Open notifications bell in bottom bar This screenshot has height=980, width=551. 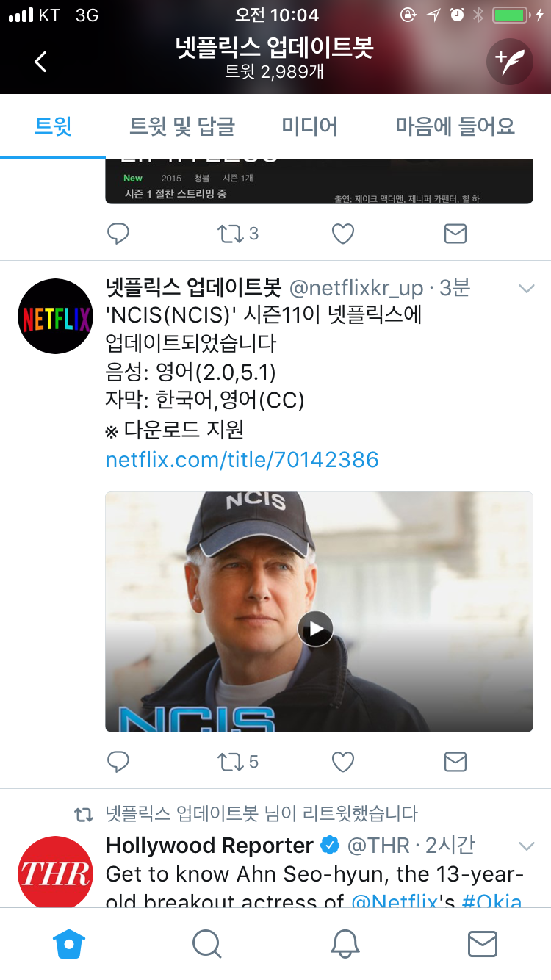point(345,944)
